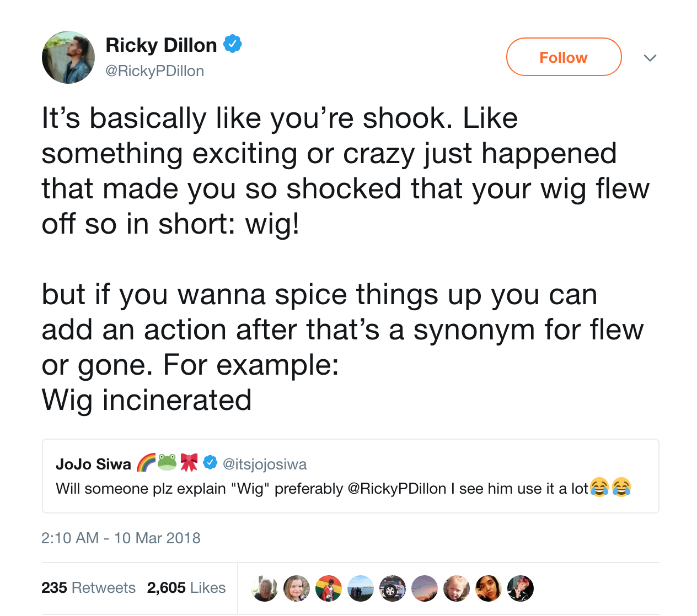
Task: Open the last liker avatar in the row
Action: 521,588
